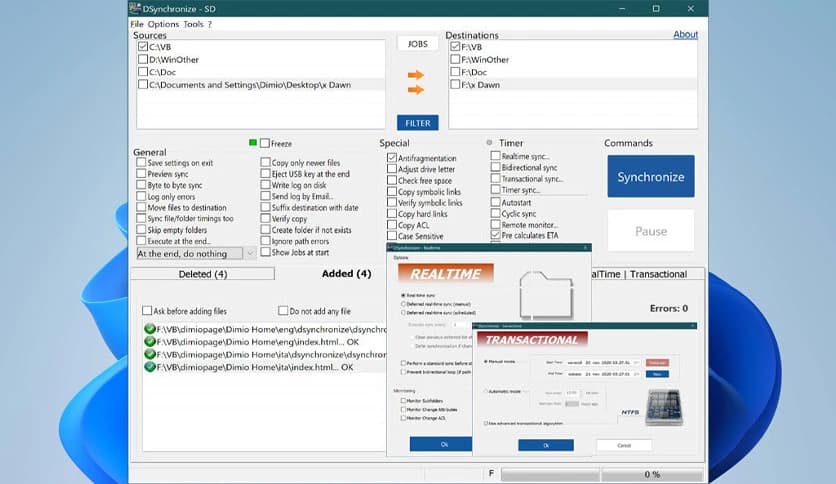This screenshot has width=836, height=484.
Task: Check Do not add any file
Action: (283, 310)
